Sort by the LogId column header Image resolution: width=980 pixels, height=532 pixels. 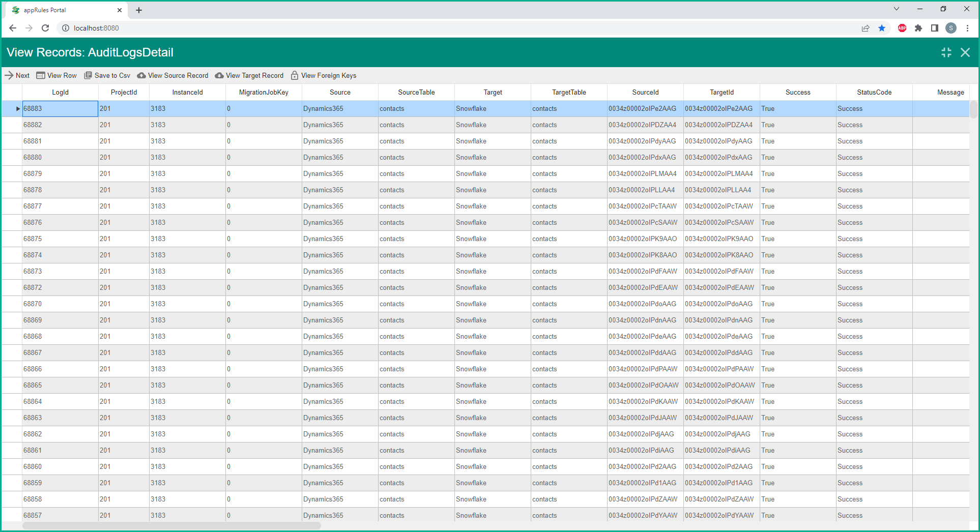[x=60, y=92]
